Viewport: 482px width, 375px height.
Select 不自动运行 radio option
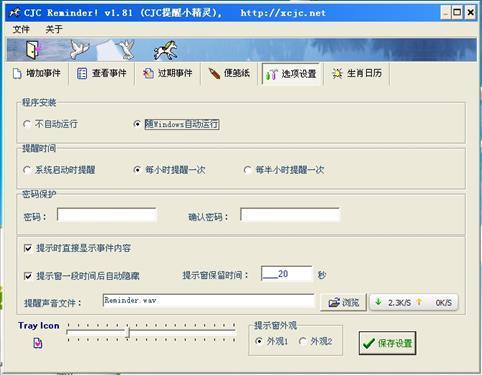(50, 124)
